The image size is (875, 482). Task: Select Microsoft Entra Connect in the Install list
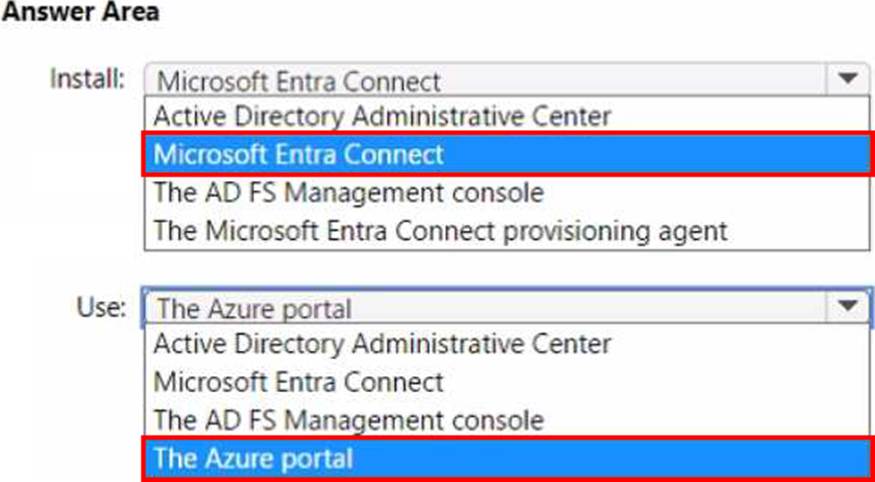tap(299, 154)
